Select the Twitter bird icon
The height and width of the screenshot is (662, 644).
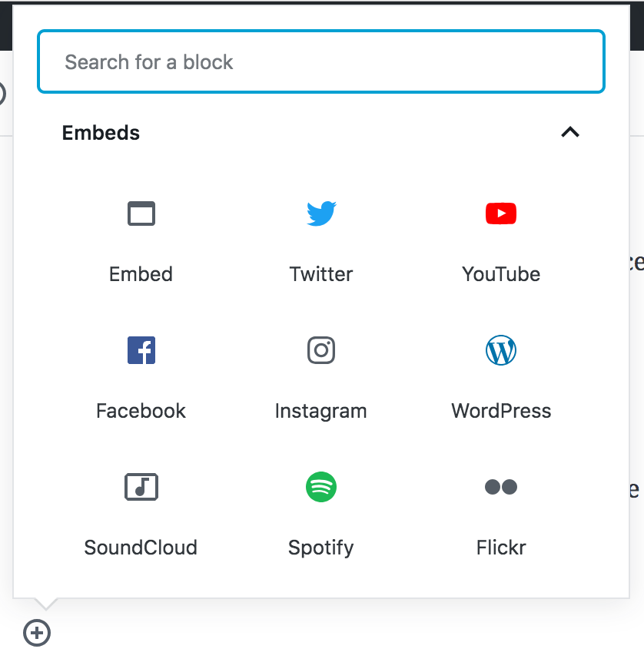(x=321, y=213)
